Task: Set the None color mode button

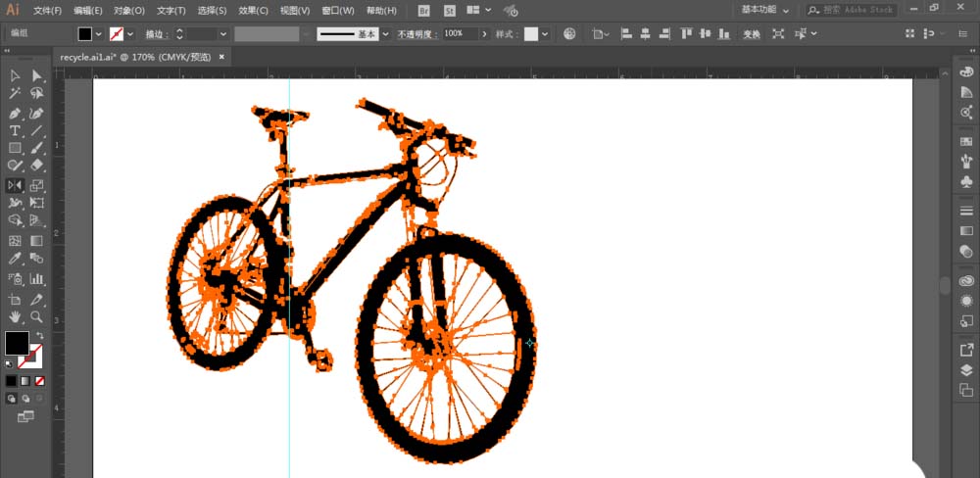Action: click(x=40, y=380)
